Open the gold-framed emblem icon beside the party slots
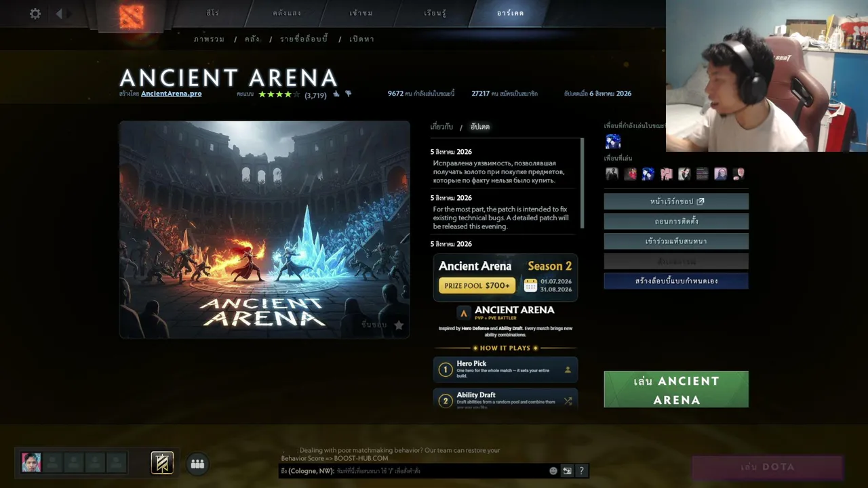Screen dimensions: 868x488 pyautogui.click(x=162, y=462)
